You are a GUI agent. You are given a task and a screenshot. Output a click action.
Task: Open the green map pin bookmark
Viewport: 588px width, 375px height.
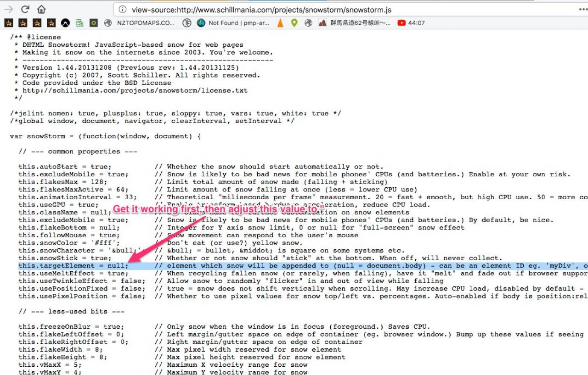point(294,23)
